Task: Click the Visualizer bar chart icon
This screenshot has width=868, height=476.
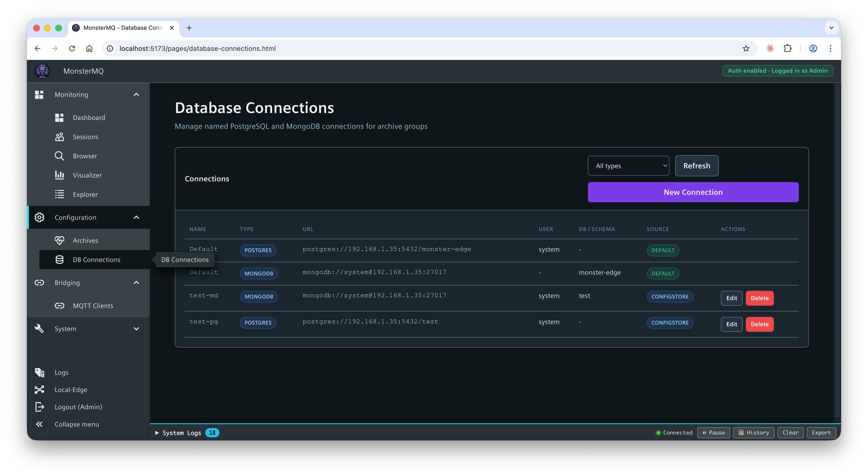Action: click(x=59, y=175)
